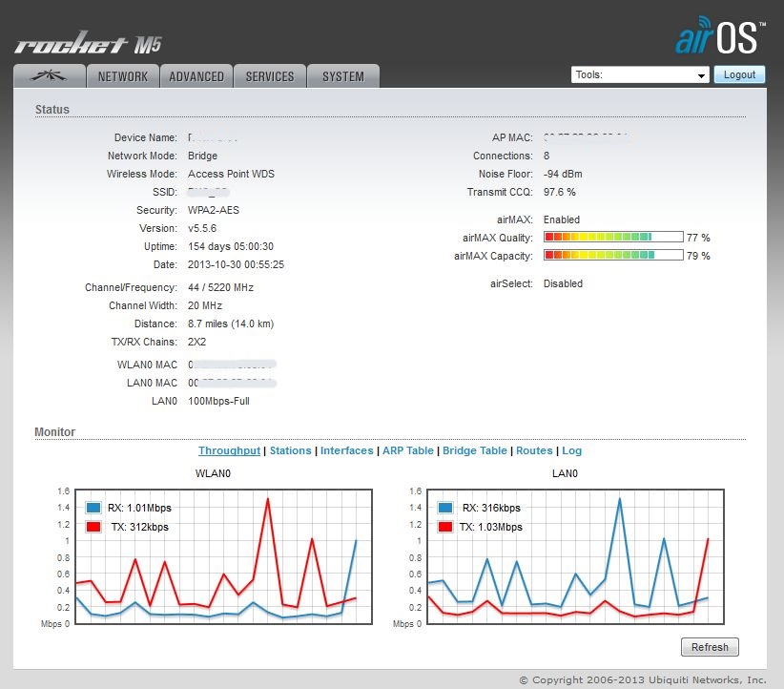This screenshot has width=784, height=689.
Task: Select the frequency value 44 / 5220 MHz
Action: point(220,287)
